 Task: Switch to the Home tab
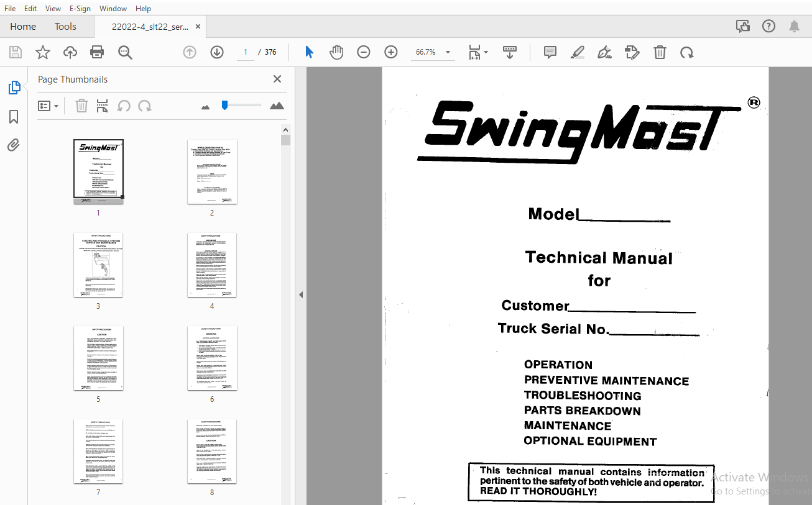click(23, 27)
